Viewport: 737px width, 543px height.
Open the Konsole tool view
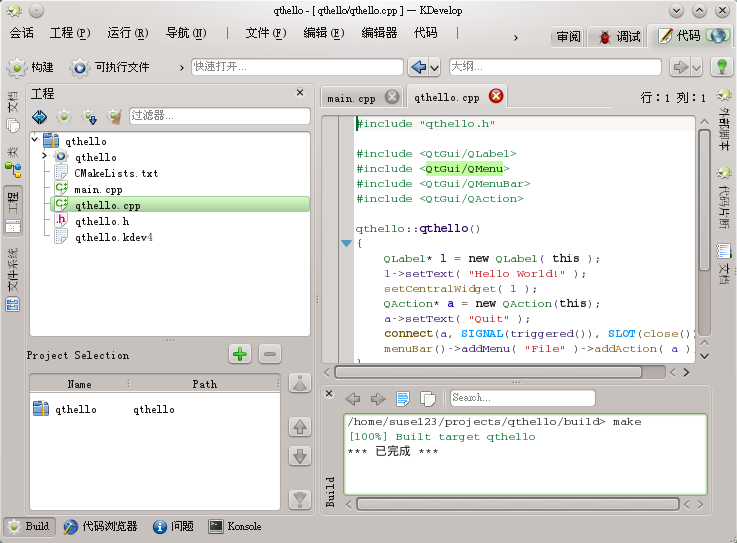pyautogui.click(x=235, y=526)
